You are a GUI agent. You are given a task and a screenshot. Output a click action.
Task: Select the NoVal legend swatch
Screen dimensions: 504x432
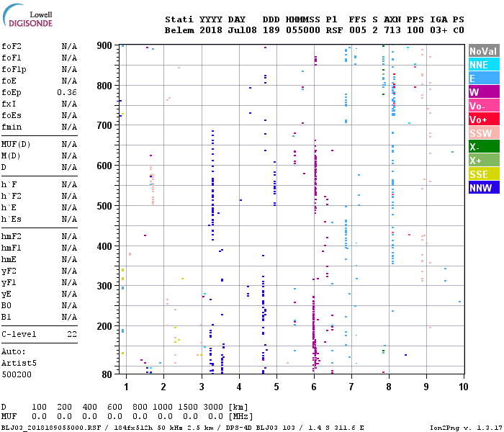[484, 51]
